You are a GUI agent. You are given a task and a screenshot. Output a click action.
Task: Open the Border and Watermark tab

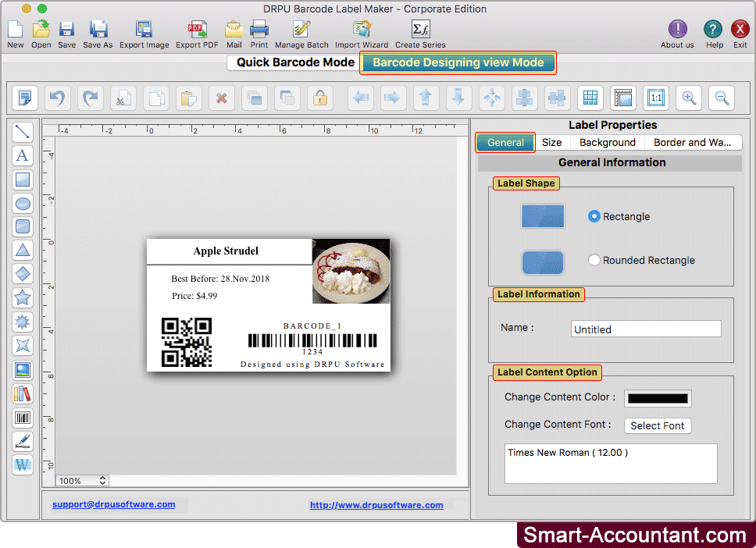[x=693, y=143]
